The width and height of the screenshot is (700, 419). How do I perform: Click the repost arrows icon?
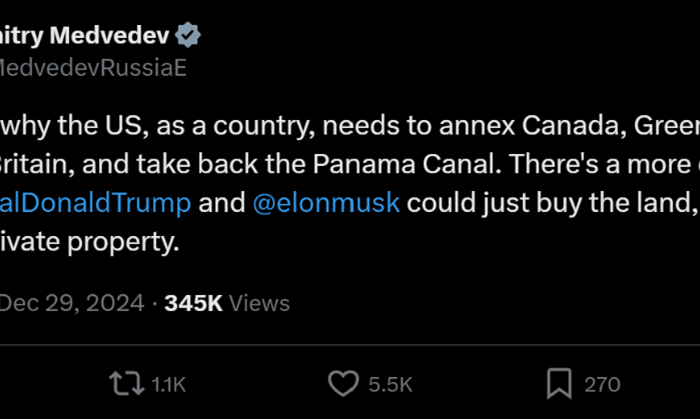(x=127, y=384)
